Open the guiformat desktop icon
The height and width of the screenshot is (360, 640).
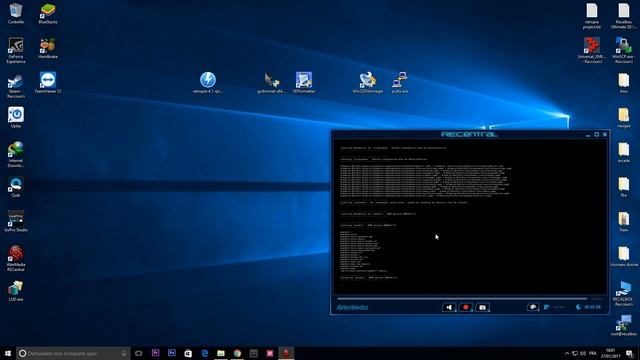point(271,82)
